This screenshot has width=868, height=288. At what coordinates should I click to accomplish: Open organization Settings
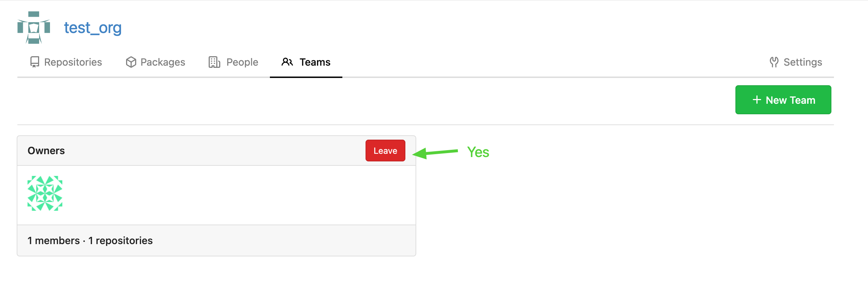click(x=796, y=62)
